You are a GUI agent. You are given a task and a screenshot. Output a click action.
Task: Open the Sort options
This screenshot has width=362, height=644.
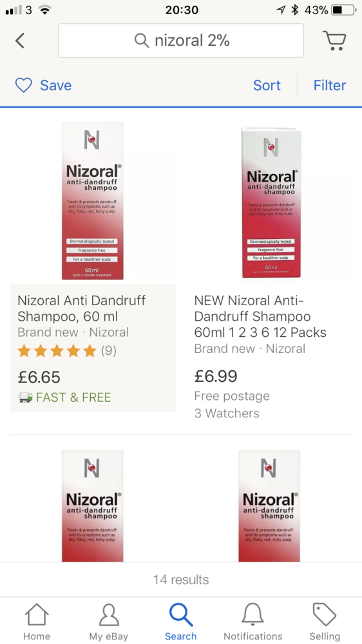(267, 85)
